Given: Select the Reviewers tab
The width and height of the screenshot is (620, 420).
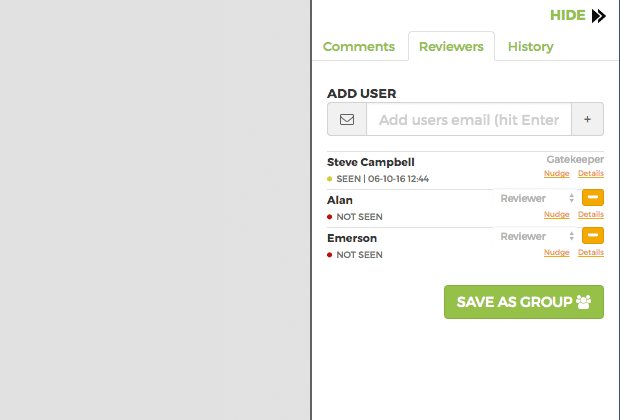Looking at the screenshot, I should (451, 47).
